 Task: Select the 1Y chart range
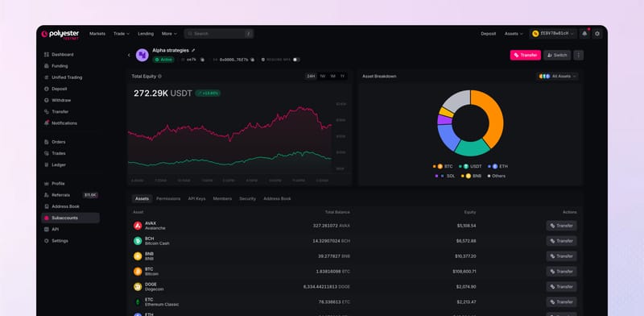coord(343,76)
